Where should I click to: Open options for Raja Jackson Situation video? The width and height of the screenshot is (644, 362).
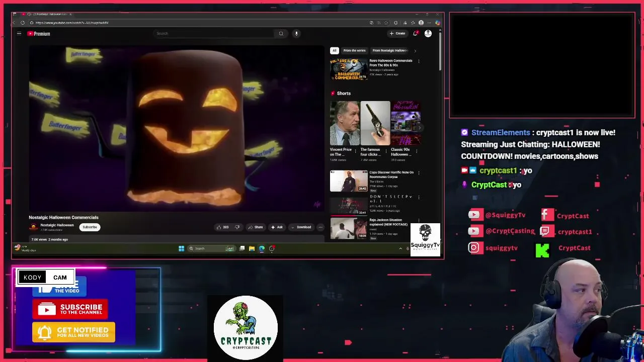point(419,220)
